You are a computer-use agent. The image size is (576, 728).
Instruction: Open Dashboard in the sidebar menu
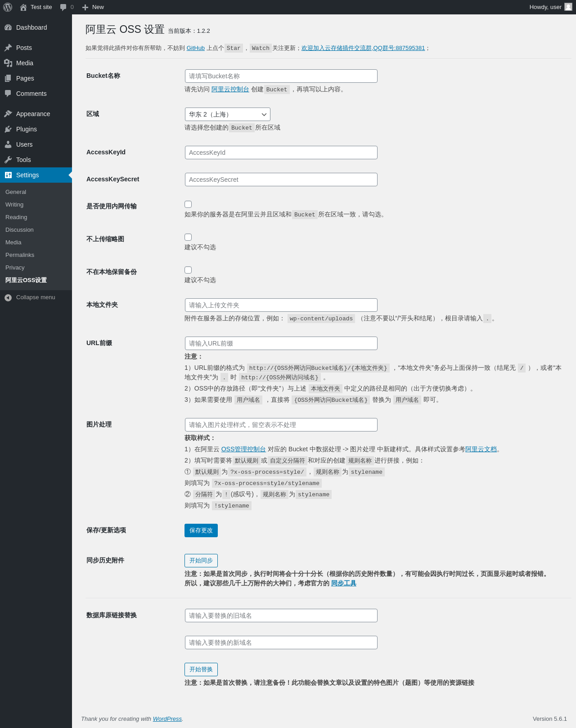[36, 27]
